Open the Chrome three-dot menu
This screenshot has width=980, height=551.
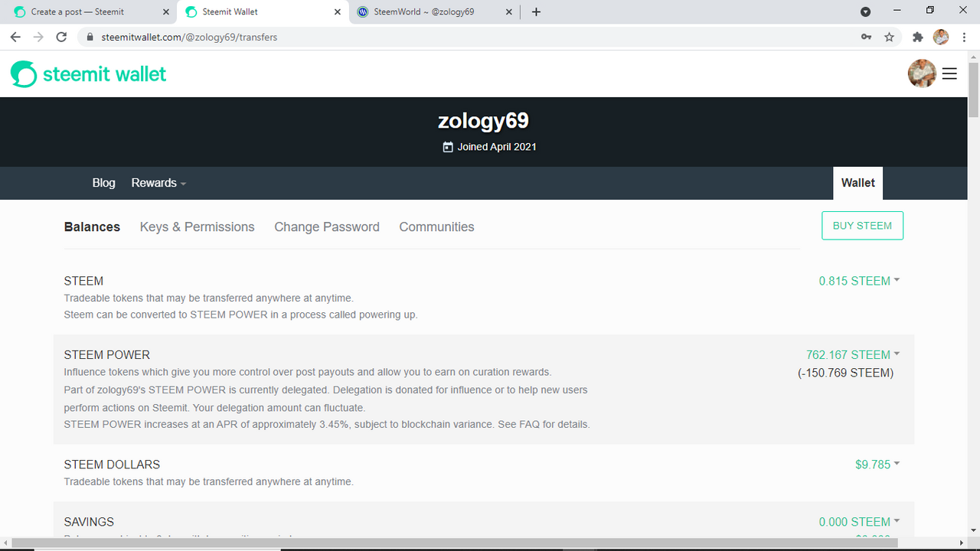tap(963, 37)
